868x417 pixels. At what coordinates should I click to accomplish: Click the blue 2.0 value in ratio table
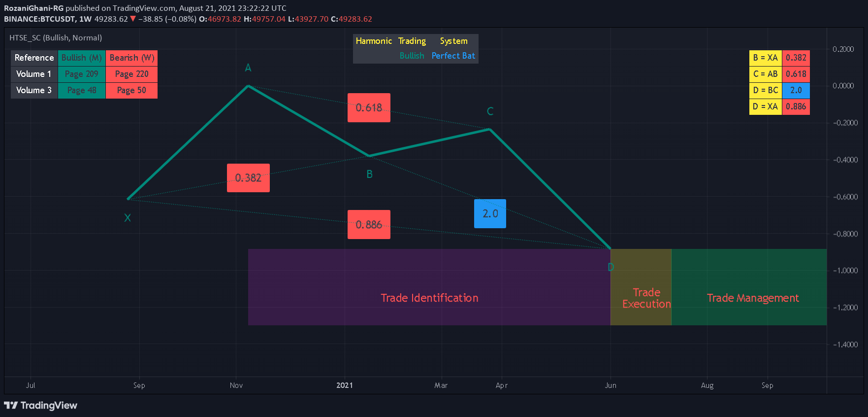[x=796, y=90]
